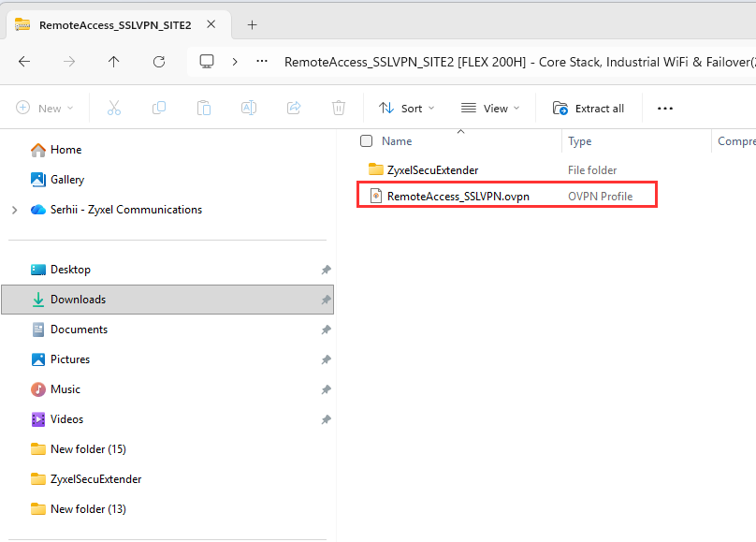Unpin Music using its pin icon
The height and width of the screenshot is (542, 756).
[x=327, y=389]
